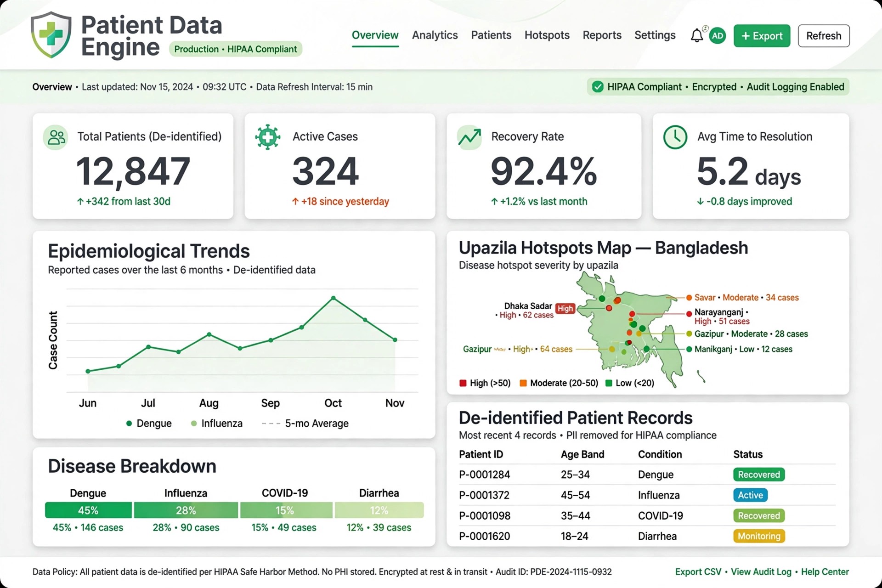Open the notifications bell icon
This screenshot has height=588, width=882.
coord(697,35)
